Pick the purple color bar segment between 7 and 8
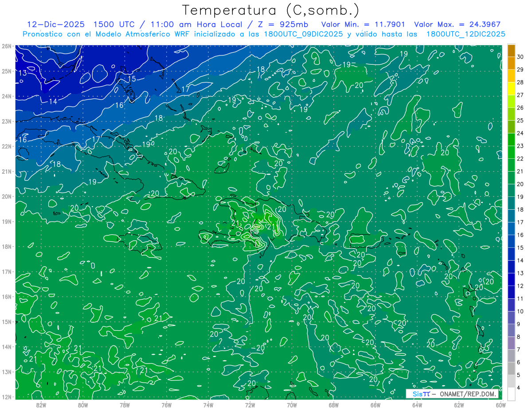Viewport: 532px width, 411px height. [x=511, y=344]
